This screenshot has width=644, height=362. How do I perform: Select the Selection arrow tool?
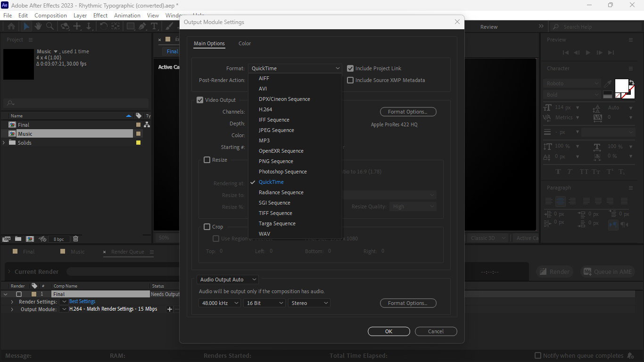pos(27,26)
